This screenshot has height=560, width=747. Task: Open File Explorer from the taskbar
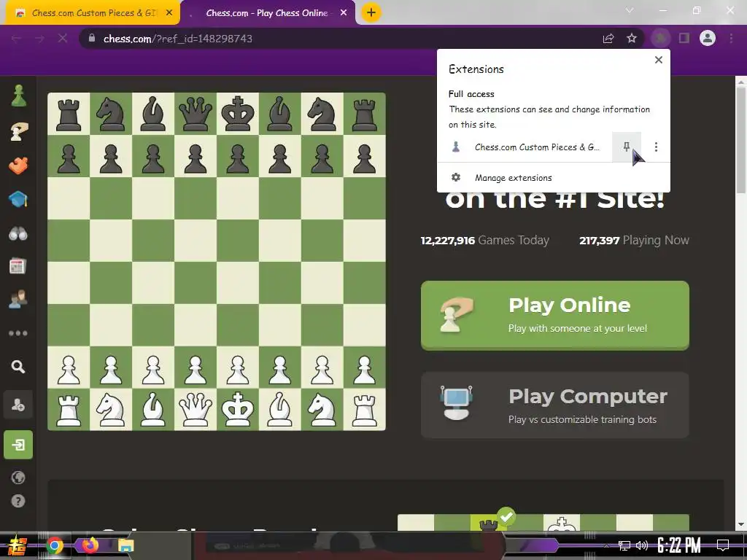(x=125, y=545)
